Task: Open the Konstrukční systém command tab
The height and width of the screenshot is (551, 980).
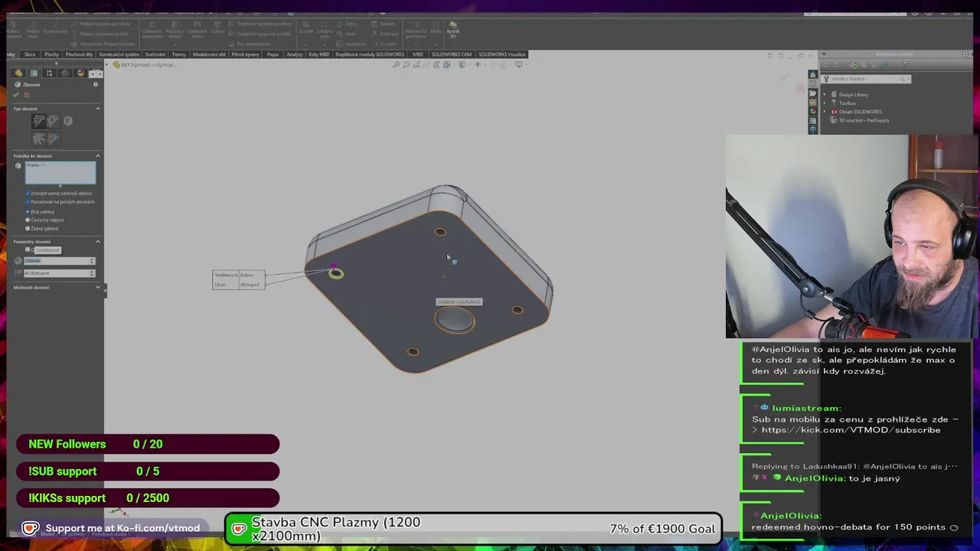Action: 119,54
